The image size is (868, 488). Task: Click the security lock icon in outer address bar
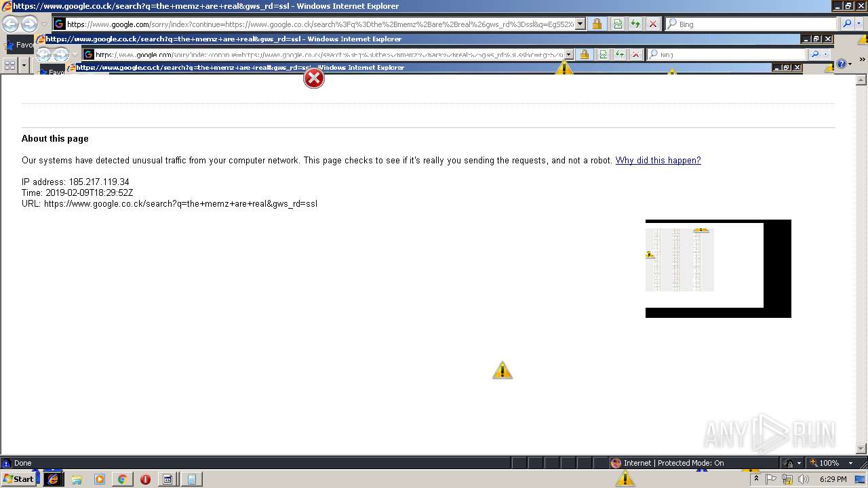pyautogui.click(x=597, y=24)
